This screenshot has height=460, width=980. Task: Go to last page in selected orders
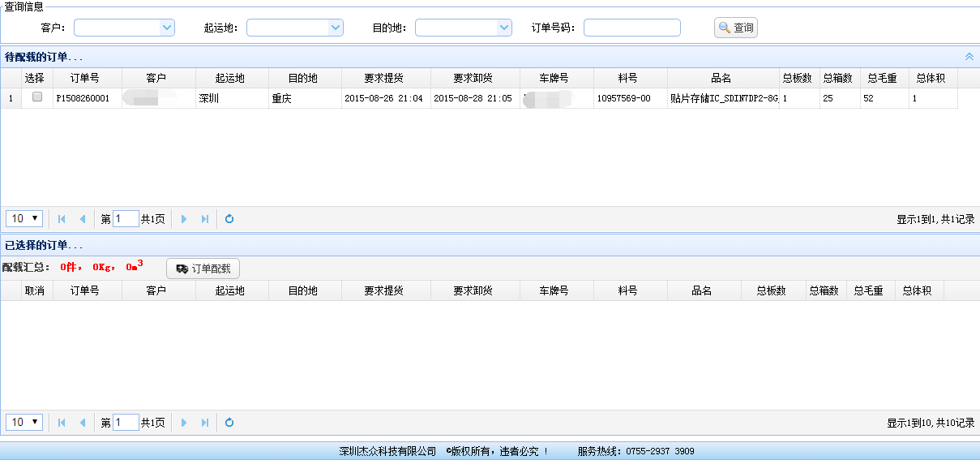(x=205, y=423)
